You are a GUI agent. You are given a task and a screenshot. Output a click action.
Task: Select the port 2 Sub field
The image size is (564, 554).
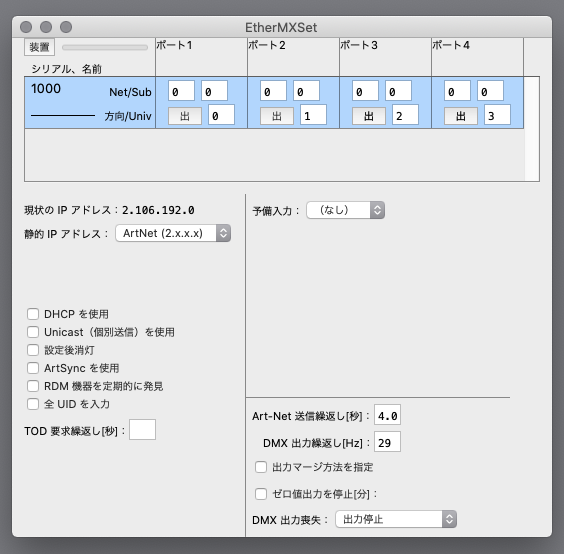click(x=306, y=91)
